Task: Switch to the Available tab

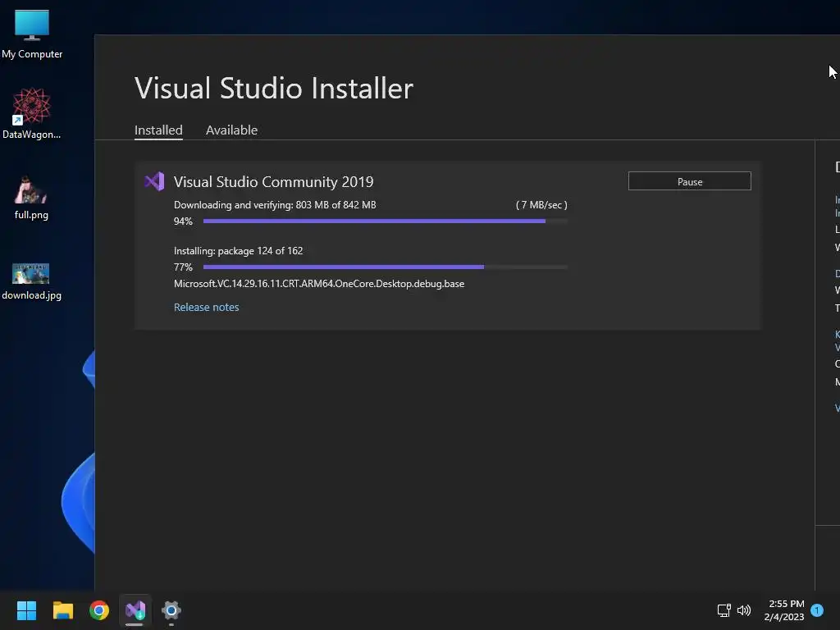Action: 231,130
